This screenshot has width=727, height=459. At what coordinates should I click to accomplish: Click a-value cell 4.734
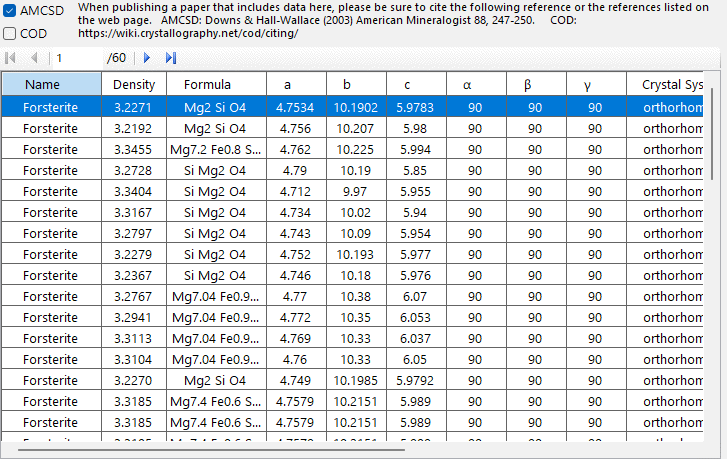pos(295,212)
